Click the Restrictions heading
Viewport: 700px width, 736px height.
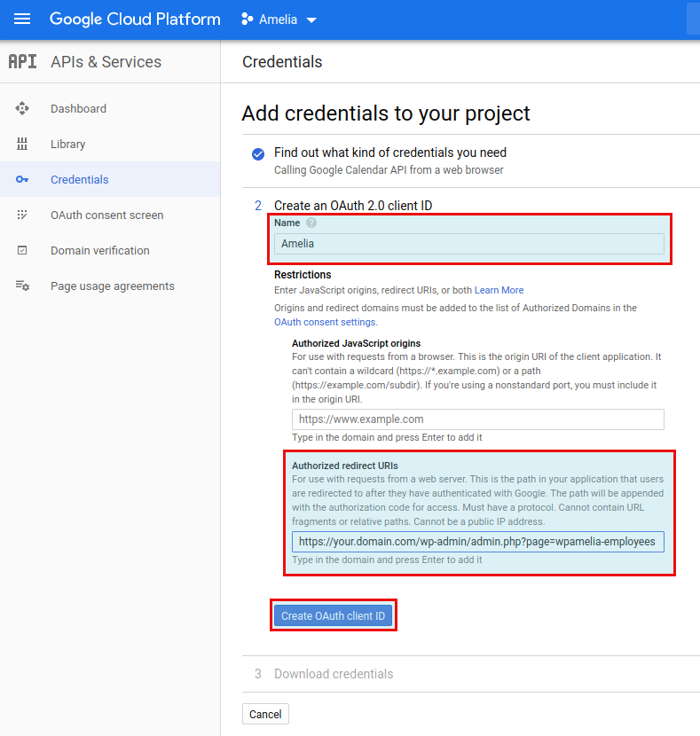point(303,275)
